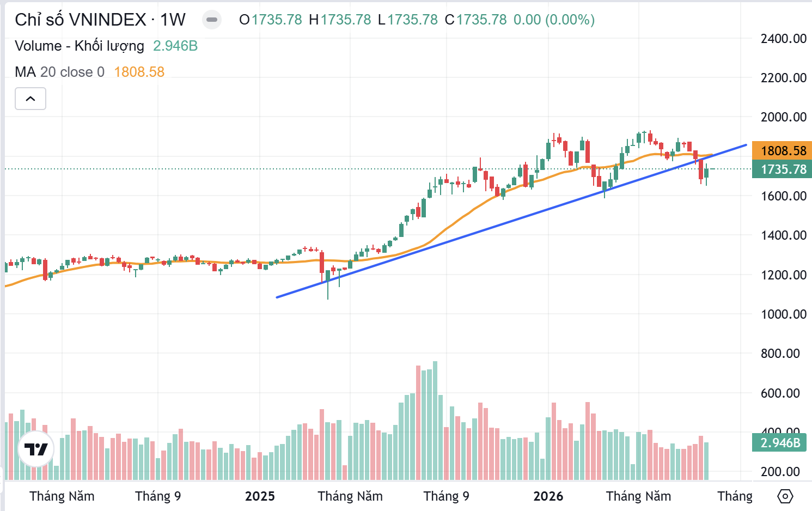812x511 pixels.
Task: Click the 2200.00 price axis label
Action: pyautogui.click(x=784, y=78)
